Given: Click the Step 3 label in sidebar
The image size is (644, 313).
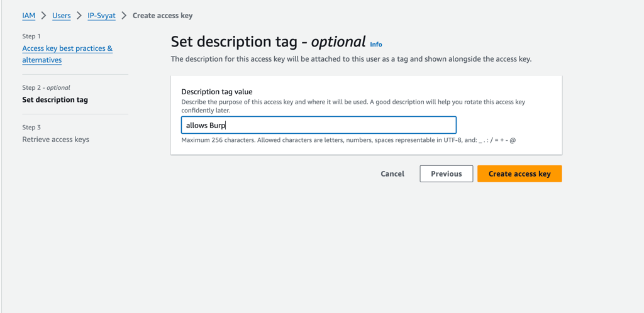Looking at the screenshot, I should 31,128.
